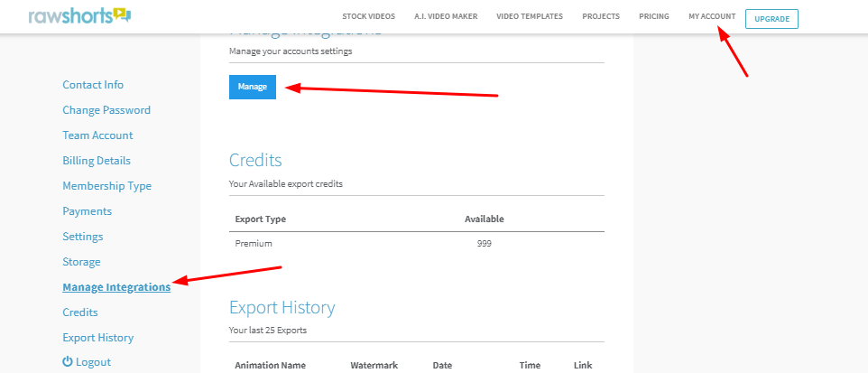This screenshot has width=868, height=373.
Task: Click the Time column header
Action: (x=530, y=365)
